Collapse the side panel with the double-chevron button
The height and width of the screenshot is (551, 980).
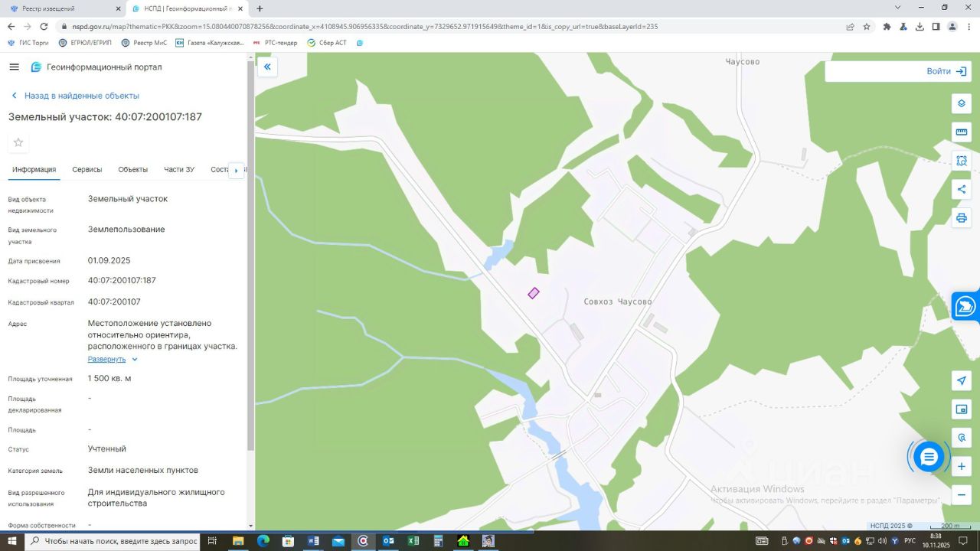click(x=267, y=67)
